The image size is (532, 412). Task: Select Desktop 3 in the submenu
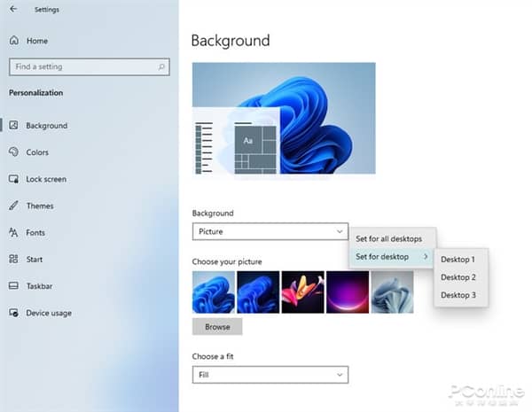pos(458,295)
